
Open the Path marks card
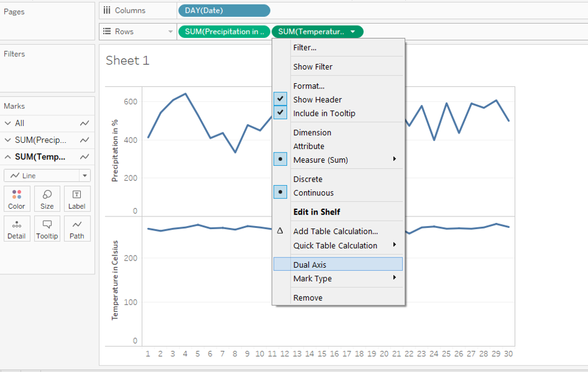77,229
